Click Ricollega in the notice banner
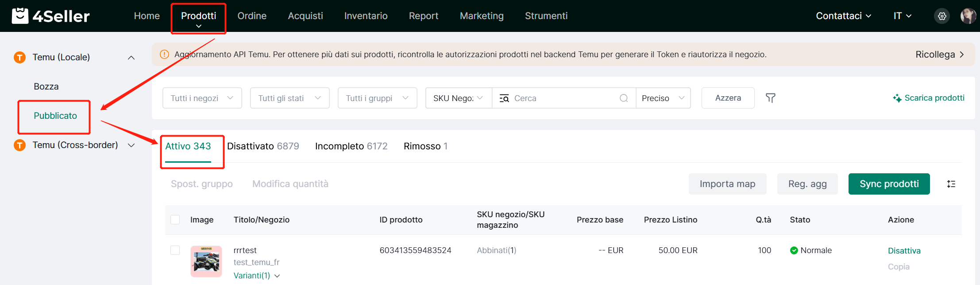Image resolution: width=980 pixels, height=285 pixels. click(939, 55)
